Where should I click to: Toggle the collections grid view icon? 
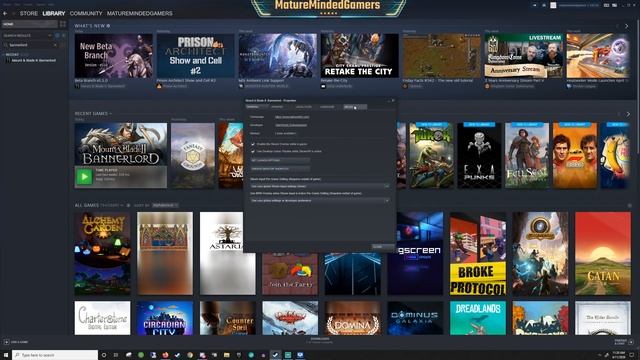tap(63, 24)
